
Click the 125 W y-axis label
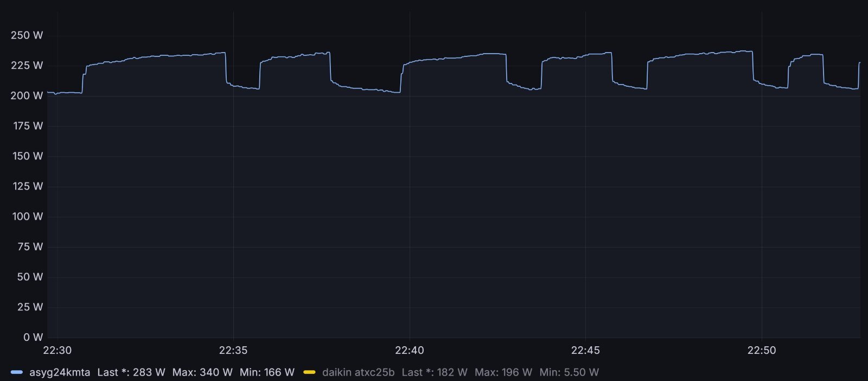coord(28,186)
